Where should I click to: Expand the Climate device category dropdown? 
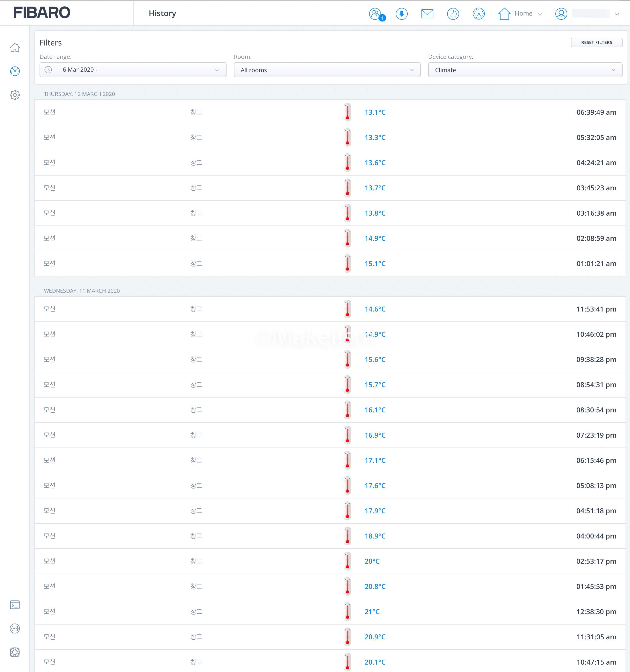point(525,70)
